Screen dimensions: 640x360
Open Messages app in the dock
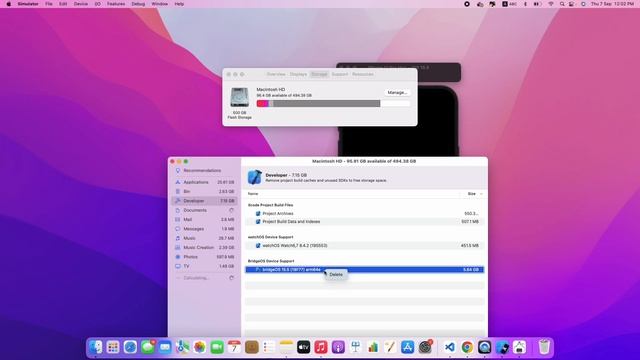(x=148, y=347)
